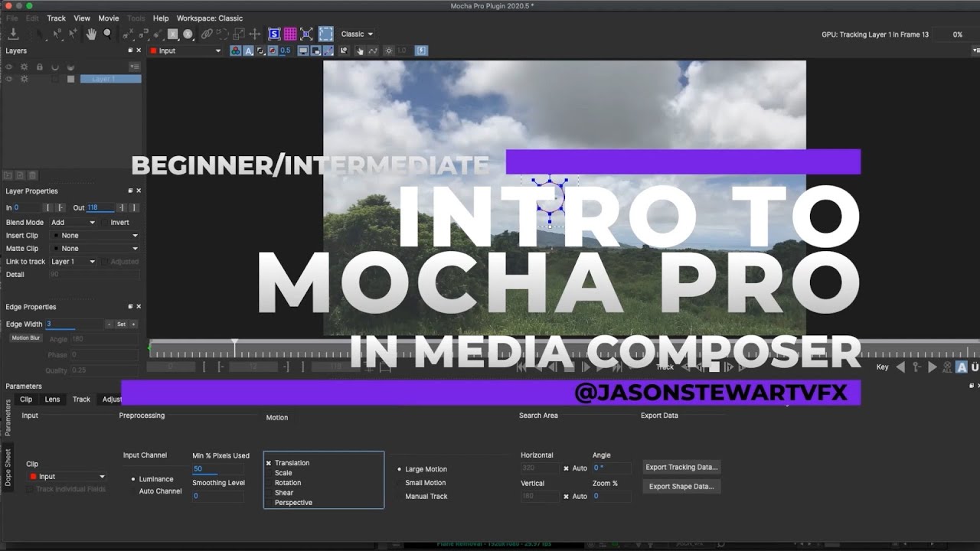Image resolution: width=980 pixels, height=551 pixels.
Task: Select the Zoom magnifier tool
Action: 108,34
